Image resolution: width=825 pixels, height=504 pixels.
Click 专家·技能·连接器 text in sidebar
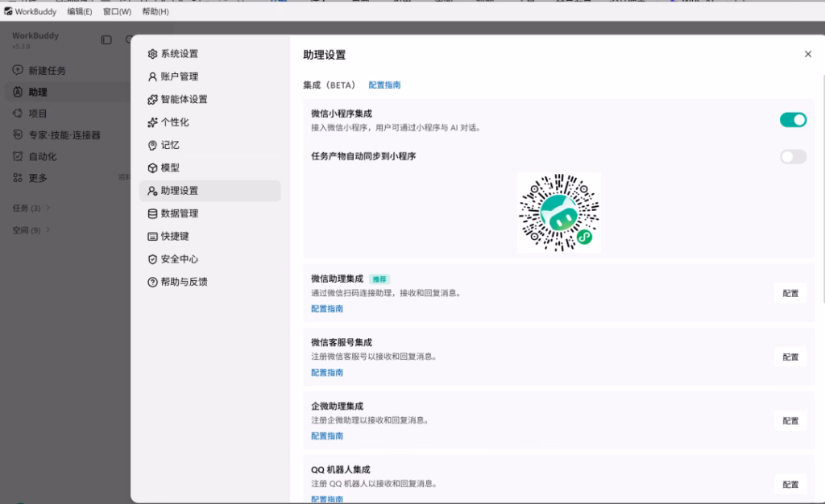(x=64, y=135)
